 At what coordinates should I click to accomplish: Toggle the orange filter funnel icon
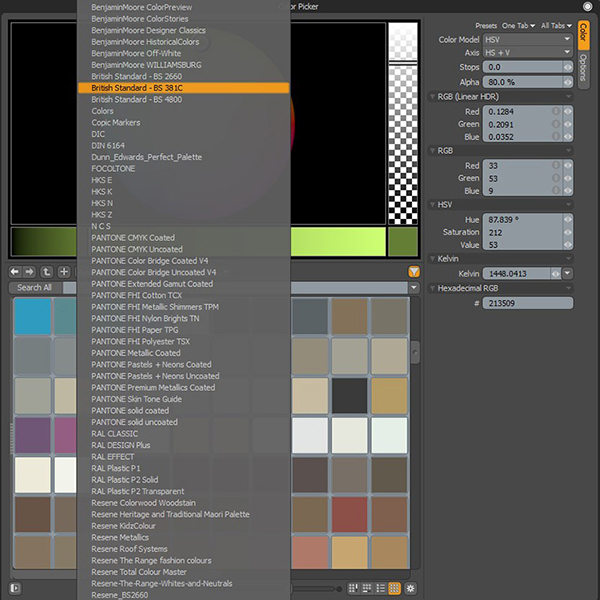(x=414, y=272)
